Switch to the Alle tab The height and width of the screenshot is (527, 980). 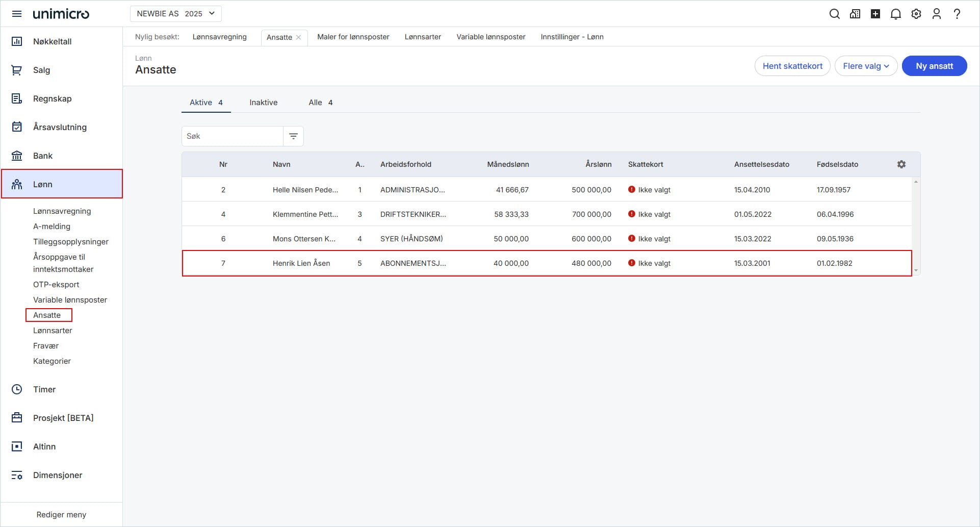(320, 103)
